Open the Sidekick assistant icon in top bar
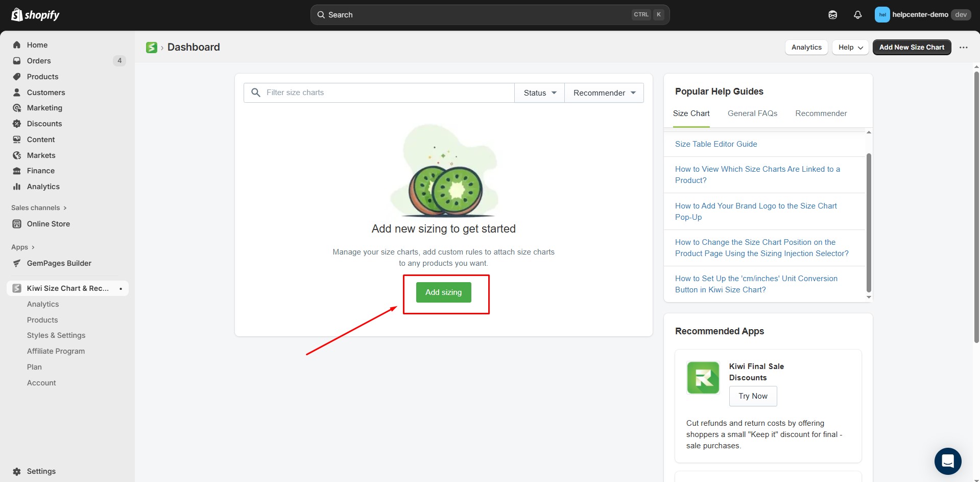The width and height of the screenshot is (980, 482). click(832, 15)
